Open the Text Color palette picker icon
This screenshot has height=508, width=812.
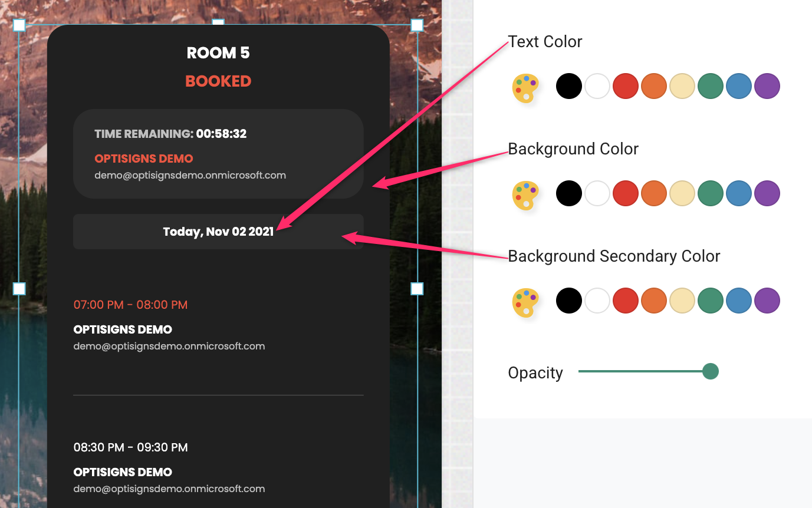click(525, 88)
